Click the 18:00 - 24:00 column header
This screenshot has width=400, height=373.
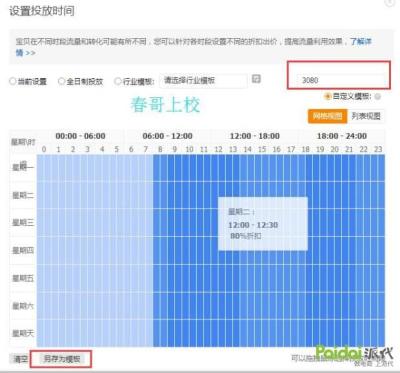tap(342, 136)
